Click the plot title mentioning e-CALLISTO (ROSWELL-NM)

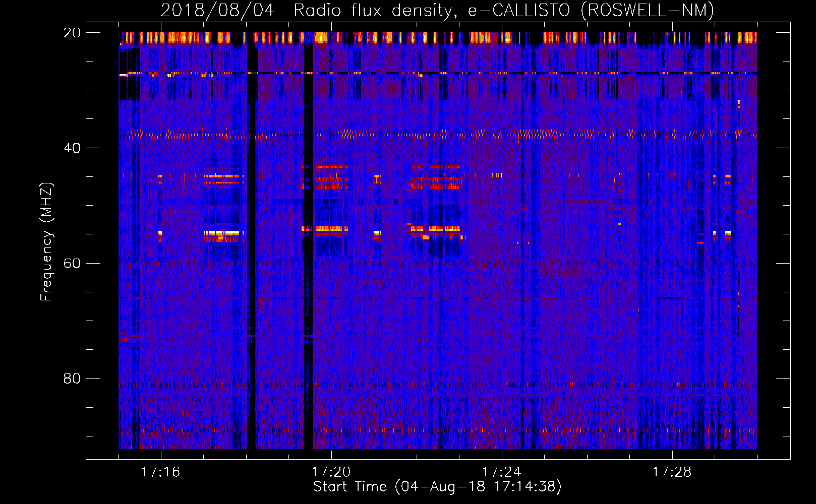point(437,10)
